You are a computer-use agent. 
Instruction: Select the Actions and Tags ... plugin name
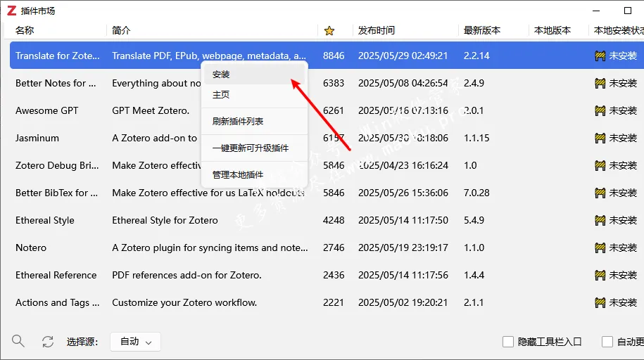pyautogui.click(x=58, y=303)
